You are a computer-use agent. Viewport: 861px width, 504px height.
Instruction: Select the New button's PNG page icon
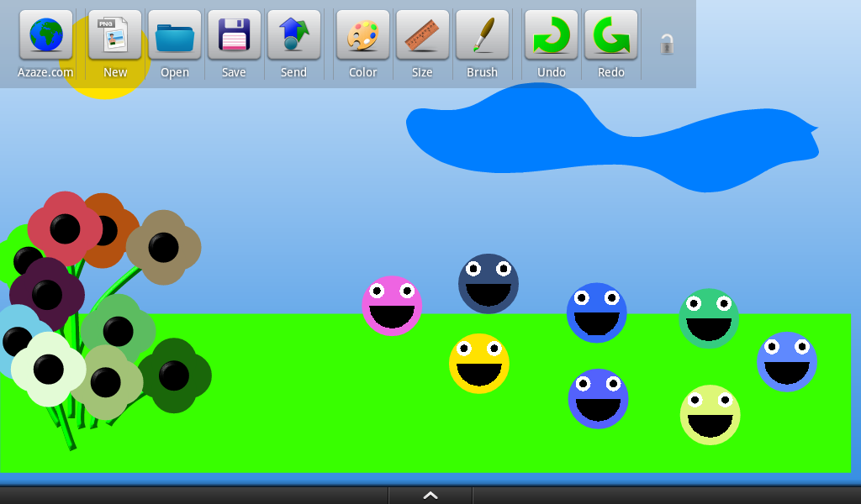click(114, 32)
